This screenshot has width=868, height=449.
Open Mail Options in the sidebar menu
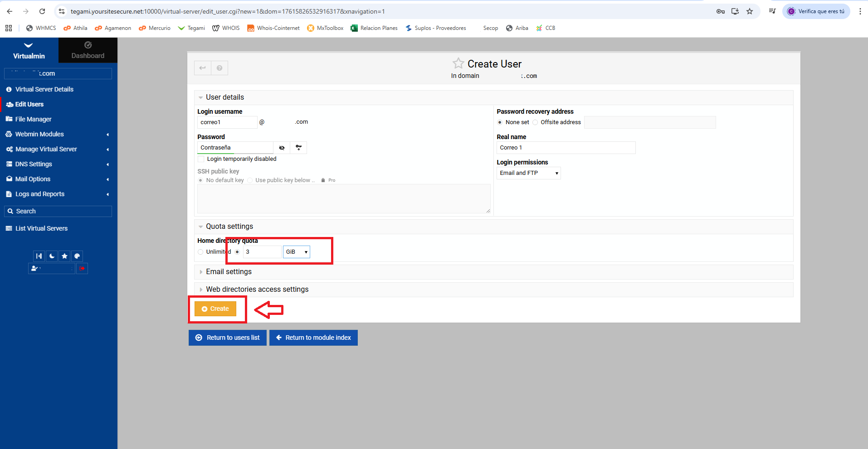(x=33, y=179)
